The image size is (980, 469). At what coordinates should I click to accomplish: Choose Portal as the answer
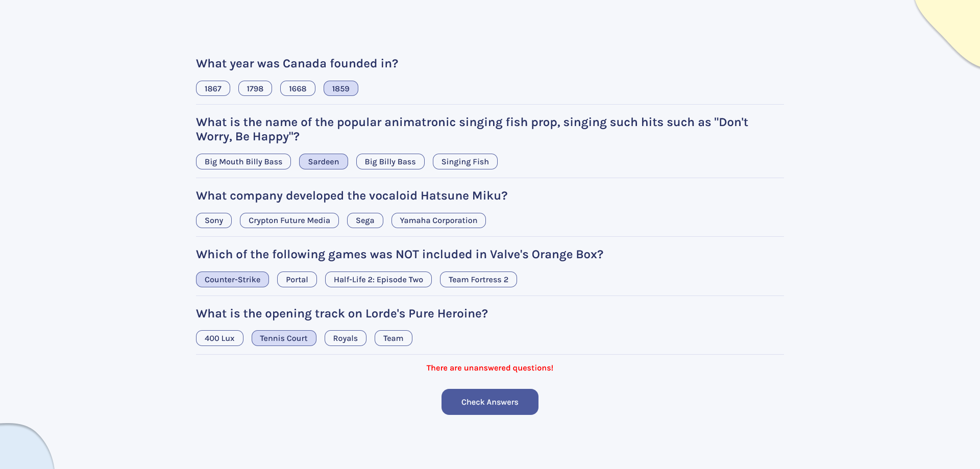point(297,279)
